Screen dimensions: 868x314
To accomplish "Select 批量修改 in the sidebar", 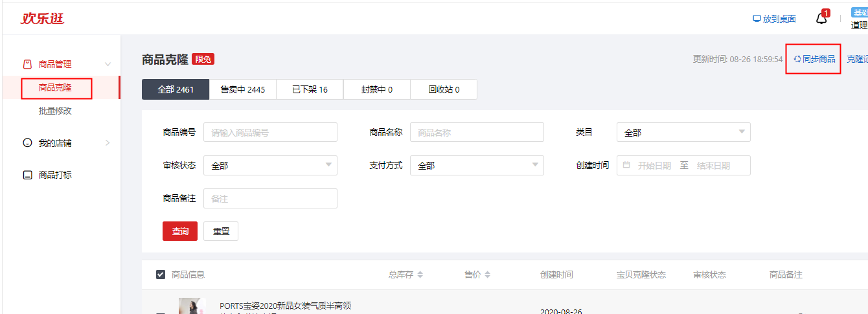I will point(55,111).
